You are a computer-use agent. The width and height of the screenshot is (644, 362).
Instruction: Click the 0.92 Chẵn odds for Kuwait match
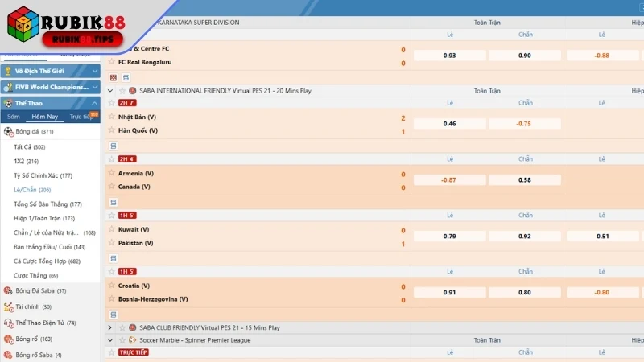click(x=525, y=237)
